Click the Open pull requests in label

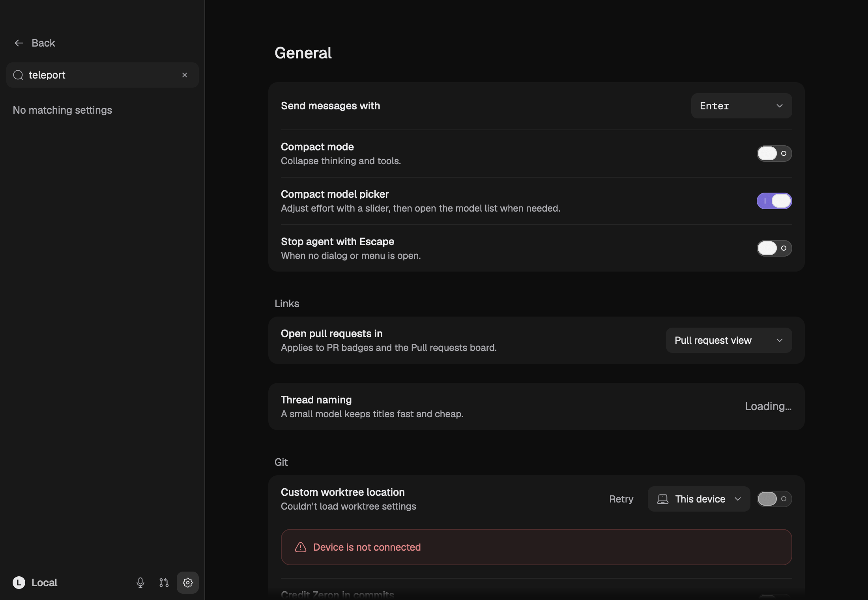[332, 334]
